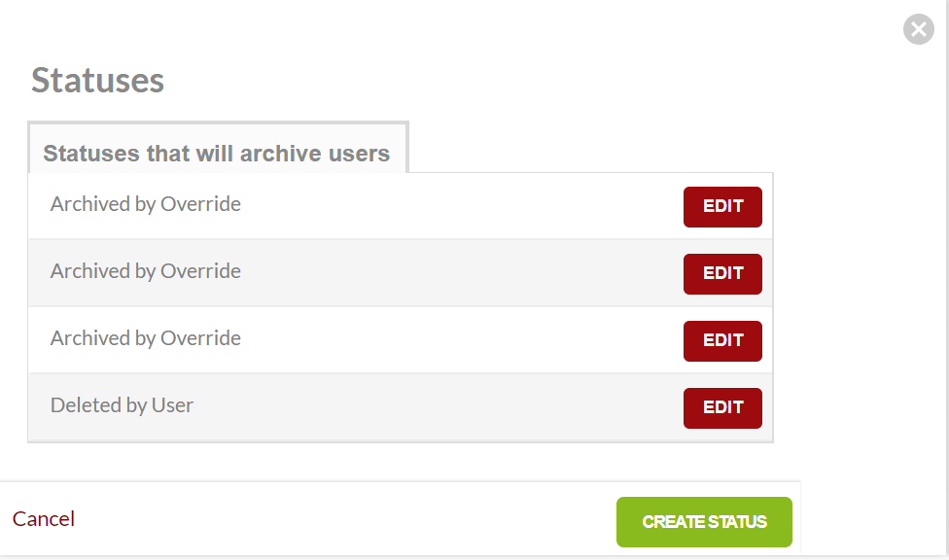
Task: Edit the first Archived by Override status
Action: coord(722,206)
